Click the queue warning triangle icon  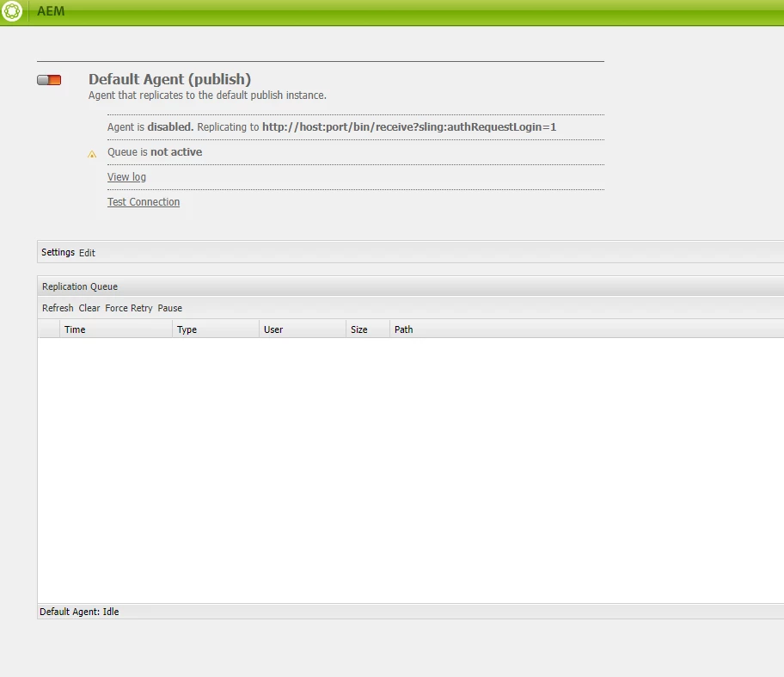[92, 154]
